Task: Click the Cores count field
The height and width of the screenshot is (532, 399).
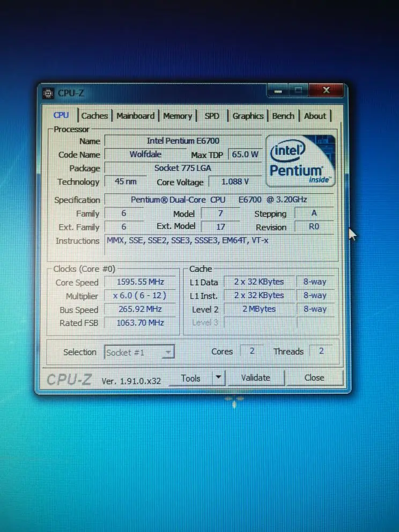Action: (252, 351)
